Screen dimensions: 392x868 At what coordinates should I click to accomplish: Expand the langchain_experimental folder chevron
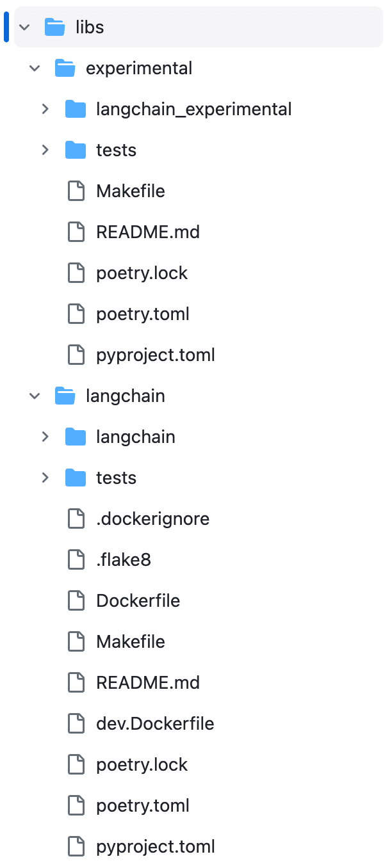point(45,109)
